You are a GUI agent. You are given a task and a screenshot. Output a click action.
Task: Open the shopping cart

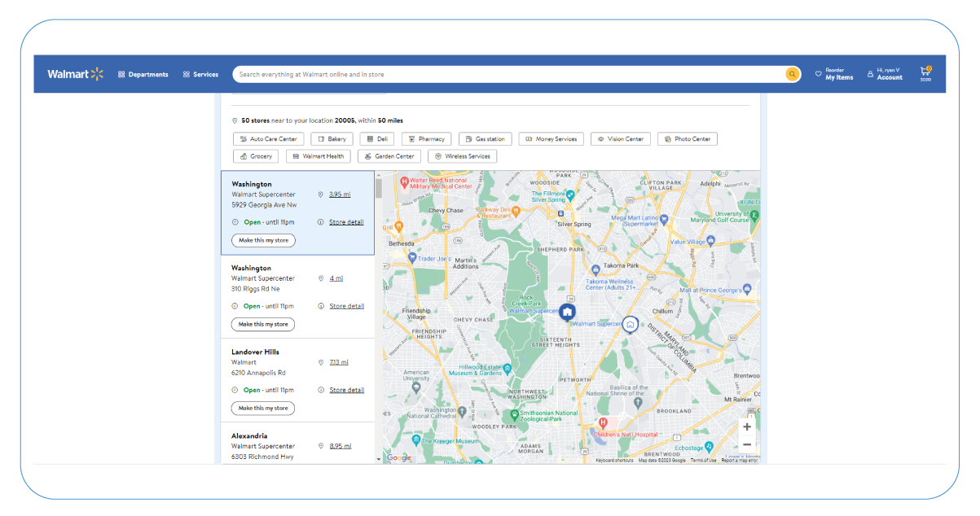[925, 73]
